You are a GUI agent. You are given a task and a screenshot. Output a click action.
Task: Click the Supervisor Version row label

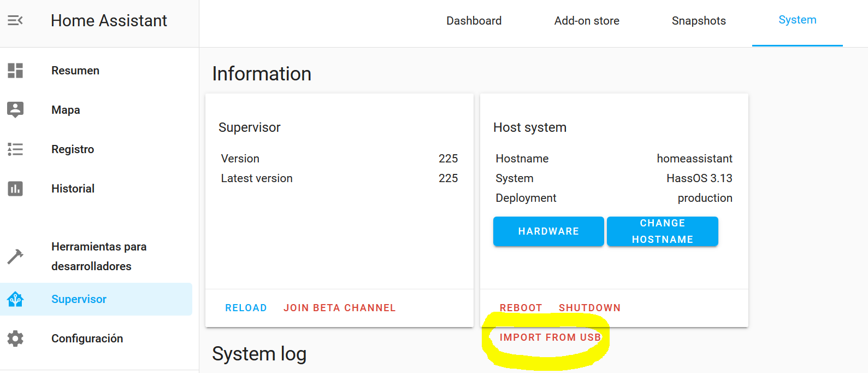(x=240, y=159)
